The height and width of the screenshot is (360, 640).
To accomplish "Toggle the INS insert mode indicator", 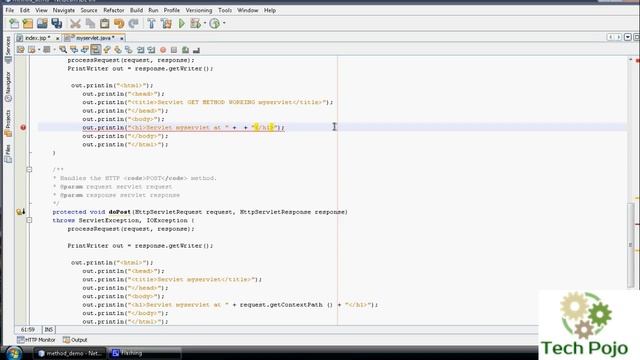I will click(x=49, y=329).
